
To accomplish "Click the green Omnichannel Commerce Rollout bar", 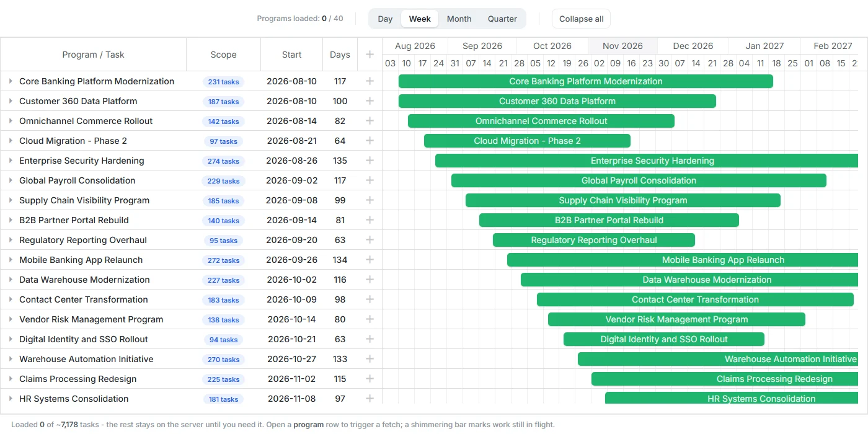I will [541, 121].
